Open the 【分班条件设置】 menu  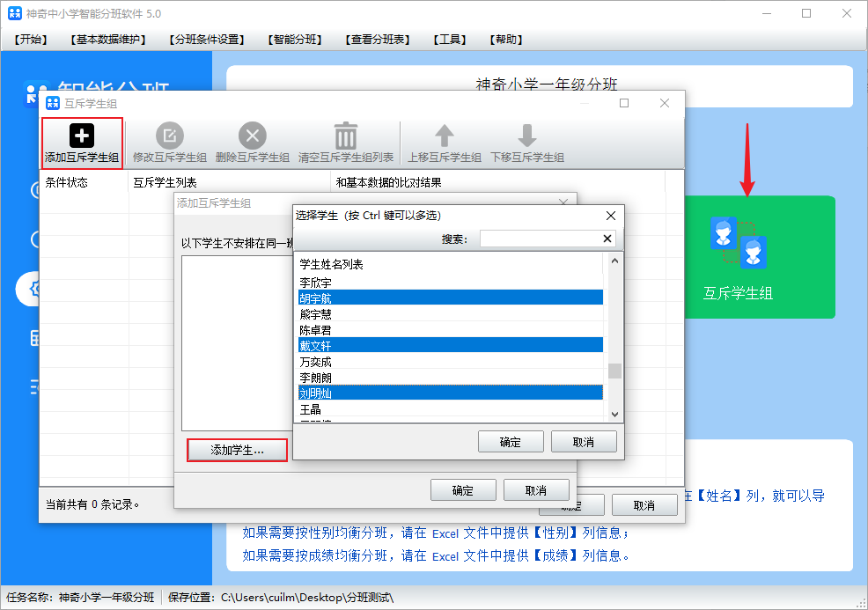point(207,40)
